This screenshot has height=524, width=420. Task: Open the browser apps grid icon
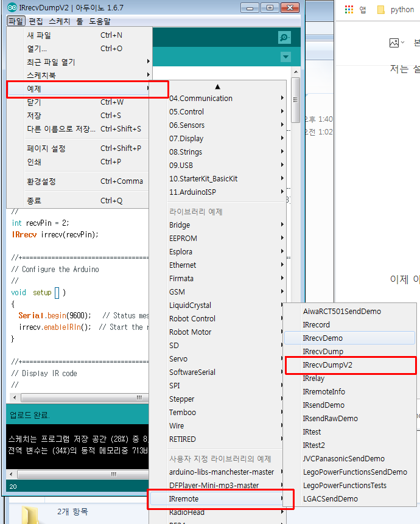(349, 9)
